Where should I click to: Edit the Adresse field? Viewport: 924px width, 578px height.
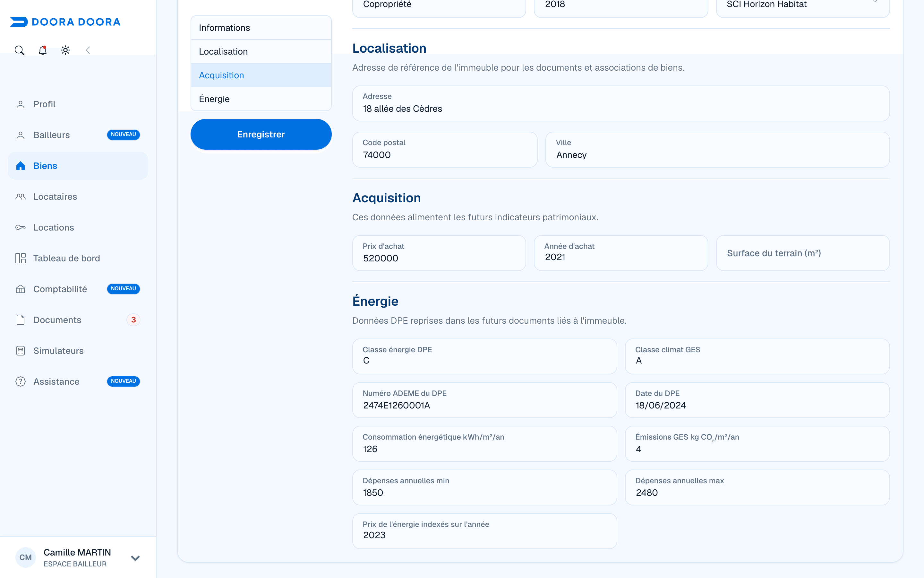click(621, 103)
